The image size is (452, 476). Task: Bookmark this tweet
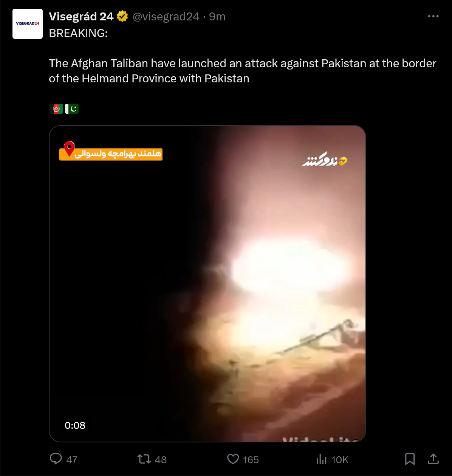coord(410,459)
